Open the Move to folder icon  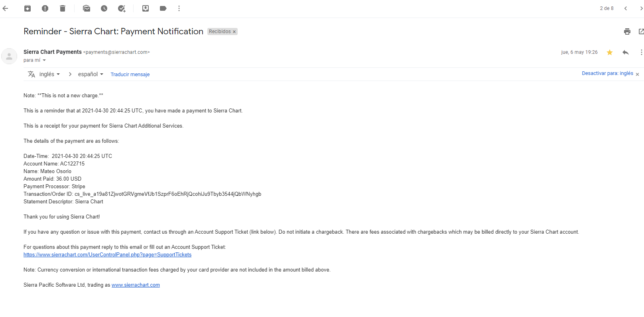[146, 8]
